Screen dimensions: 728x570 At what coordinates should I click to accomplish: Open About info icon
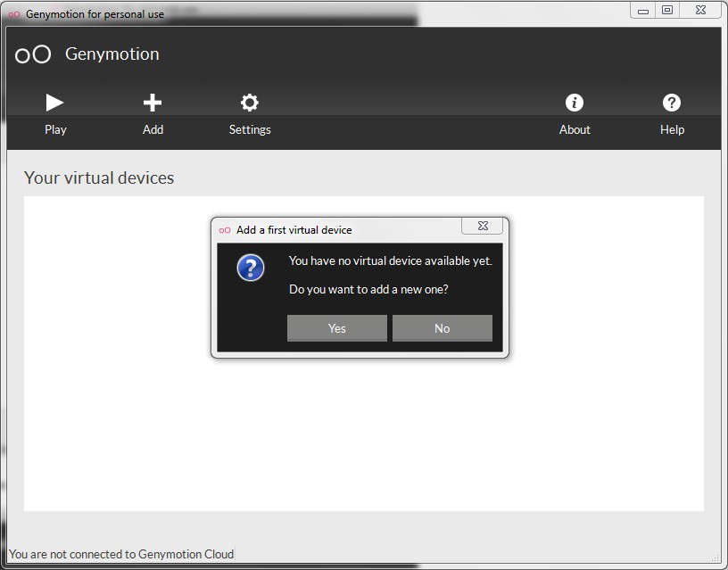pos(575,103)
